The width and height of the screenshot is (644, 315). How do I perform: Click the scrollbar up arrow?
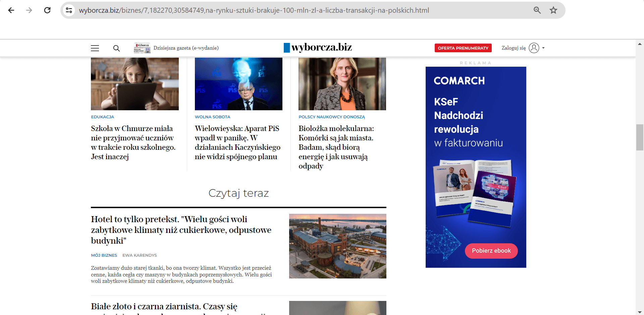click(x=640, y=44)
